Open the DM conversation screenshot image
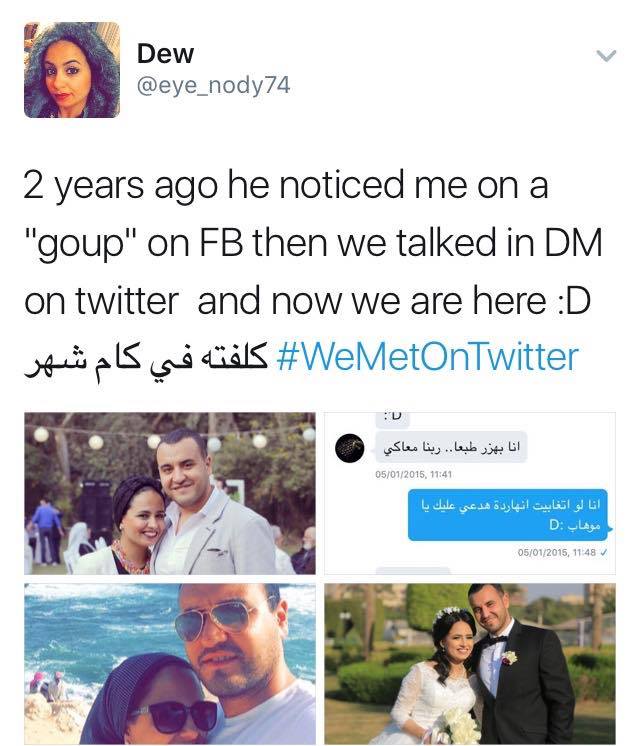Screen dimensions: 635x746 470,492
